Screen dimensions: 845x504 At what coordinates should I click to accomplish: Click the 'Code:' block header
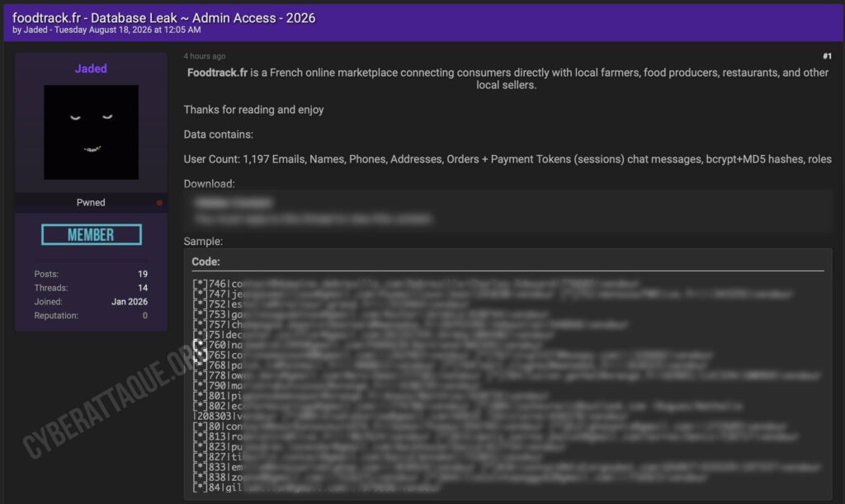click(205, 261)
